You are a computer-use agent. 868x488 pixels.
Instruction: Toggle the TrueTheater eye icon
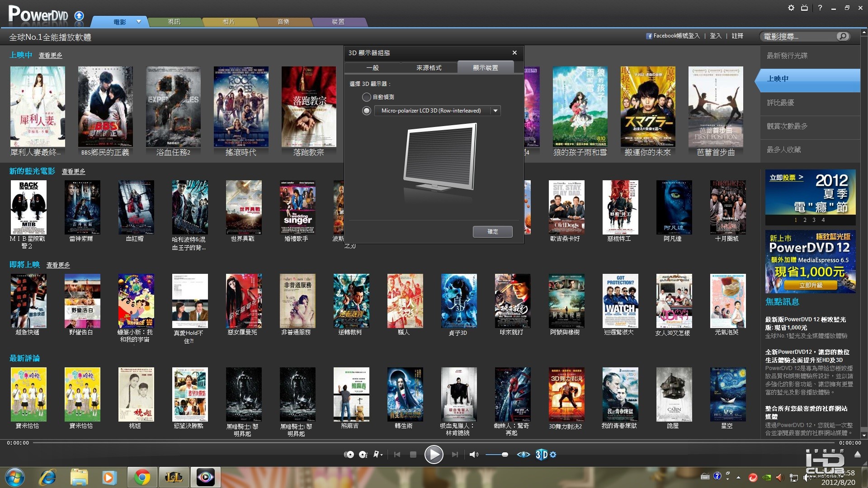523,455
